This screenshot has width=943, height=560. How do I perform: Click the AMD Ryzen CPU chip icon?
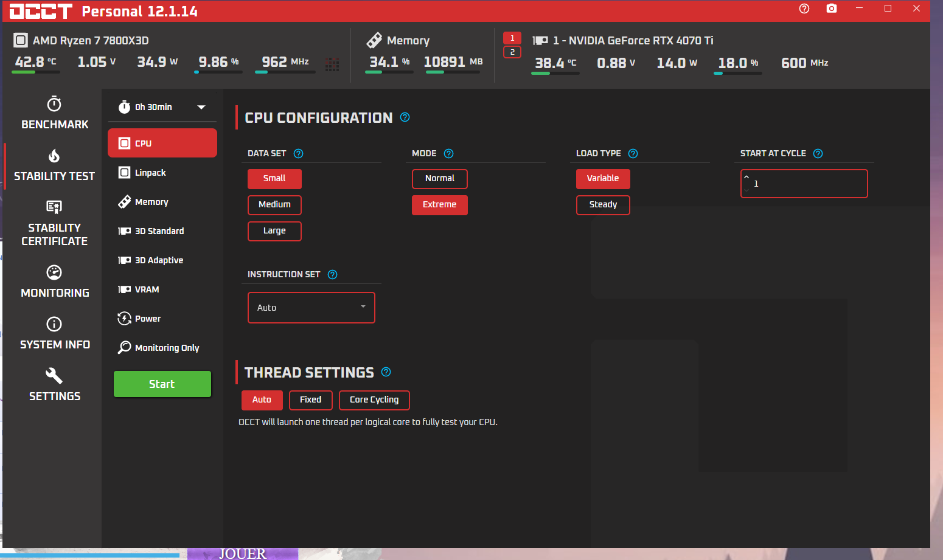coord(21,41)
